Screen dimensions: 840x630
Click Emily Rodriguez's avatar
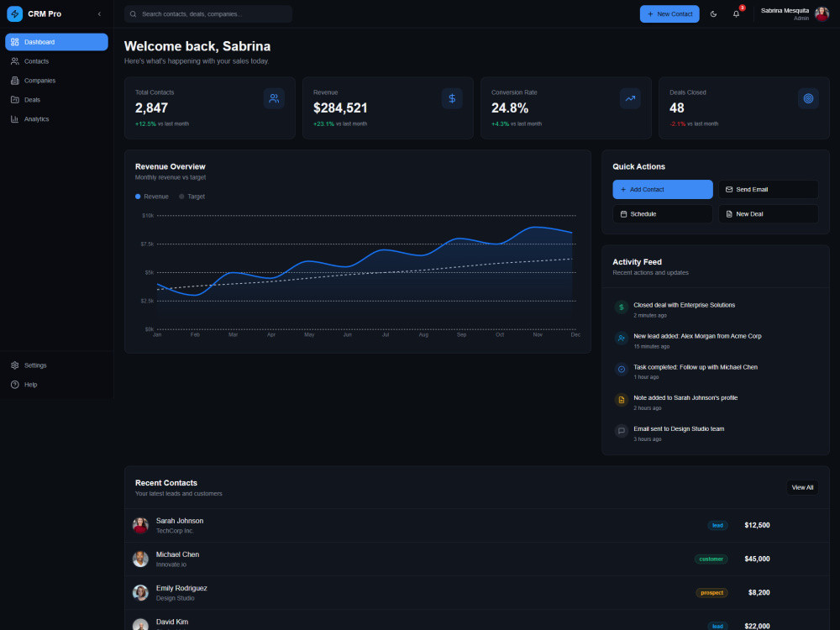[x=140, y=593]
